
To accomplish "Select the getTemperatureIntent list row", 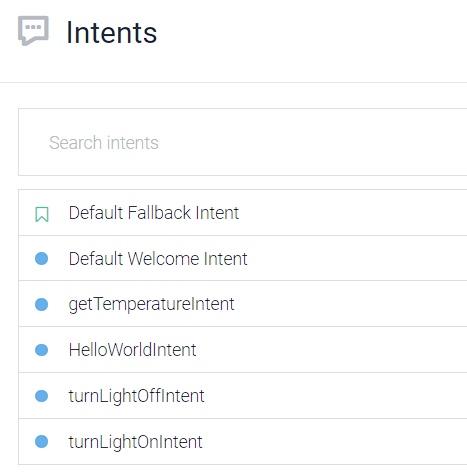I will coord(243,304).
